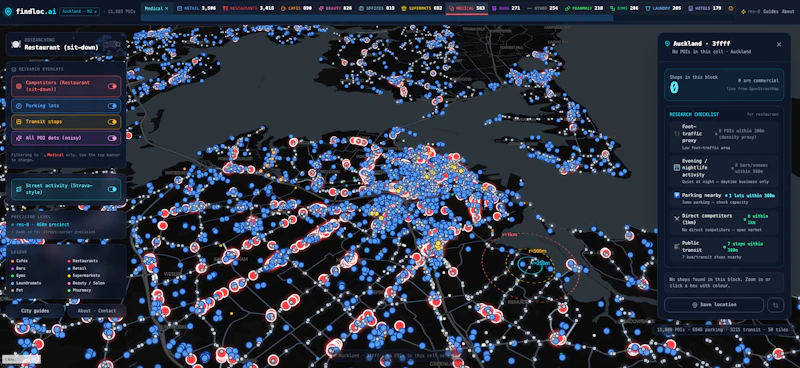The image size is (800, 368).
Task: Filter by the Cafes category
Action: 296,9
